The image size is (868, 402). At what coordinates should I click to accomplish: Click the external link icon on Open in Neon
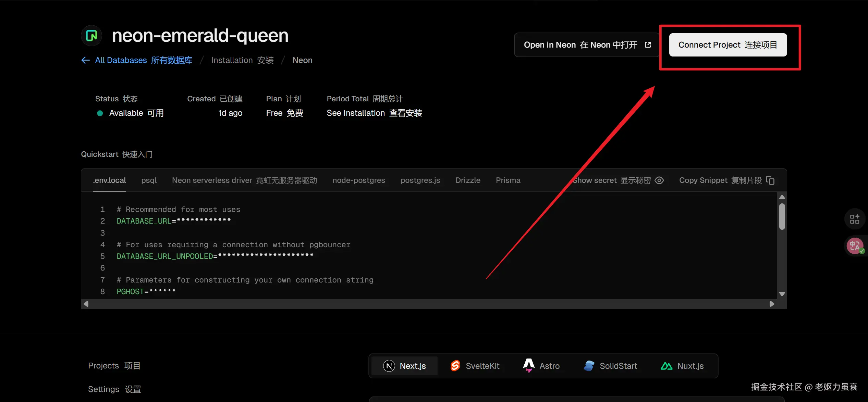point(648,45)
